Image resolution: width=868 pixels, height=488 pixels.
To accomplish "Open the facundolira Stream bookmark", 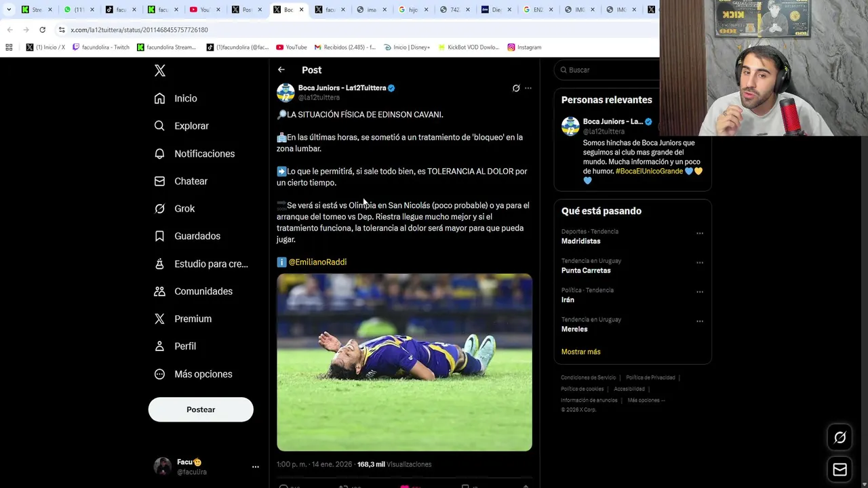I will pos(166,47).
